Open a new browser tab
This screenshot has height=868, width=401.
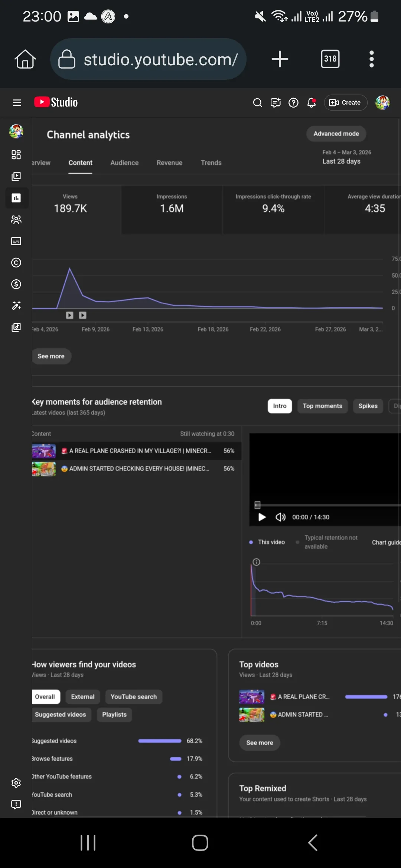click(280, 59)
